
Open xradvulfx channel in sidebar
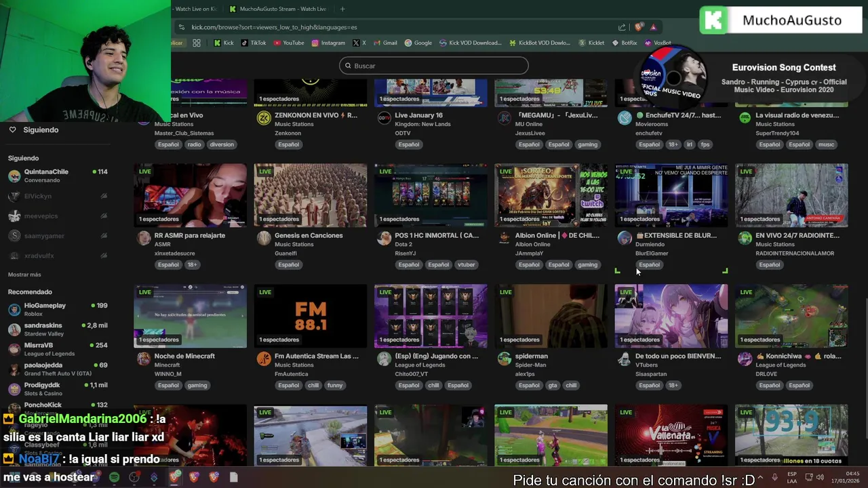(58, 256)
